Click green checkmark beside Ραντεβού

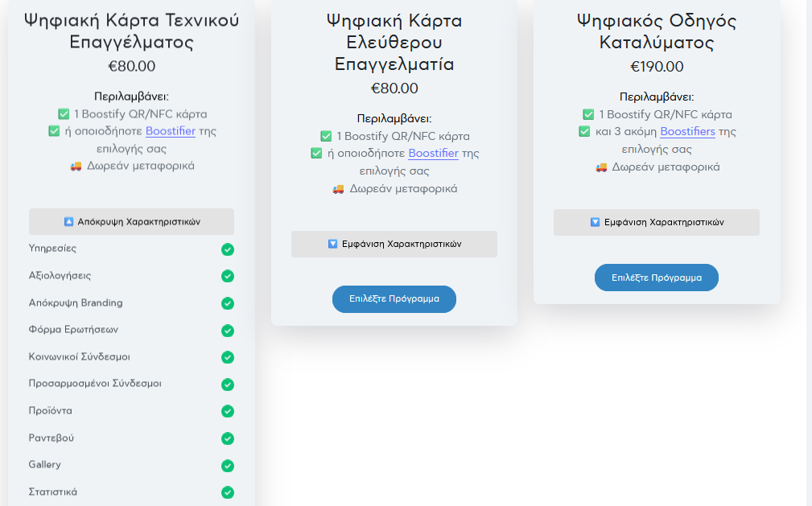click(x=228, y=438)
